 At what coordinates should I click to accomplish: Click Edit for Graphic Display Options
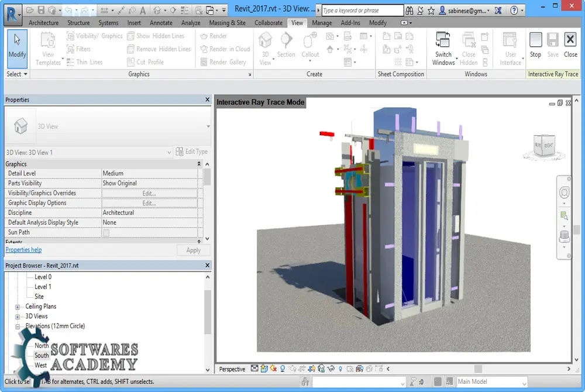[x=149, y=203]
